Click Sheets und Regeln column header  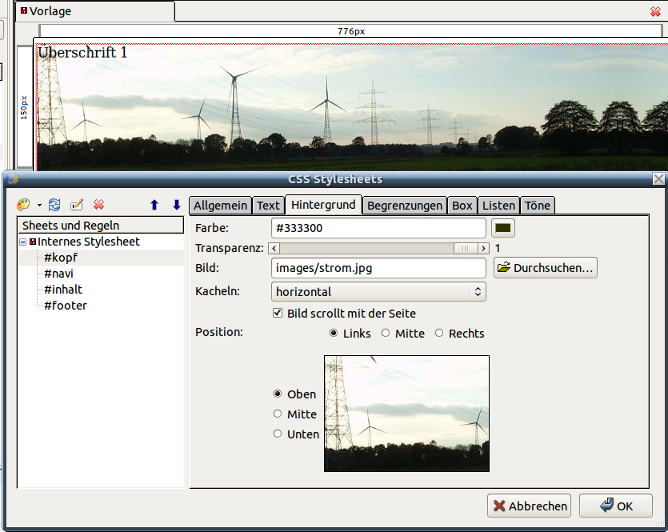(x=101, y=225)
